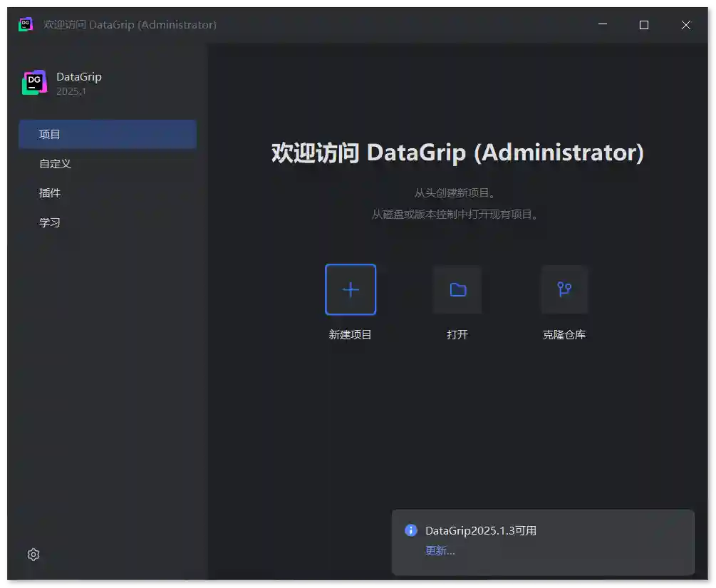Click the small DataGrip icon in the title bar
Image resolution: width=716 pixels, height=588 pixels.
[26, 24]
